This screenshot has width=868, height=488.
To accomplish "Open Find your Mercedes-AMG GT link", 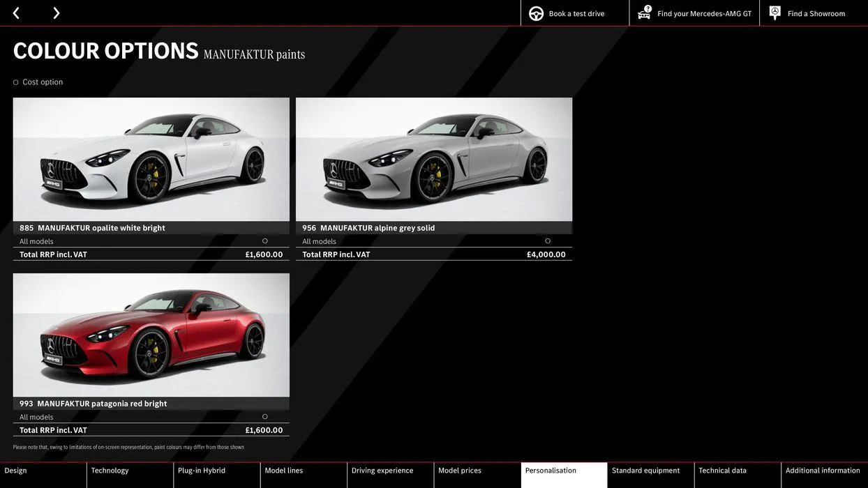I will click(704, 13).
